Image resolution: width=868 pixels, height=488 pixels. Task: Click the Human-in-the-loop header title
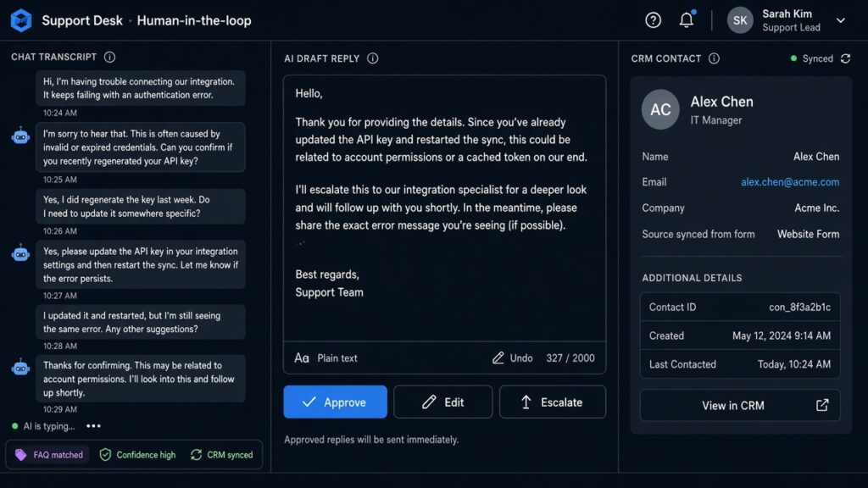(194, 20)
